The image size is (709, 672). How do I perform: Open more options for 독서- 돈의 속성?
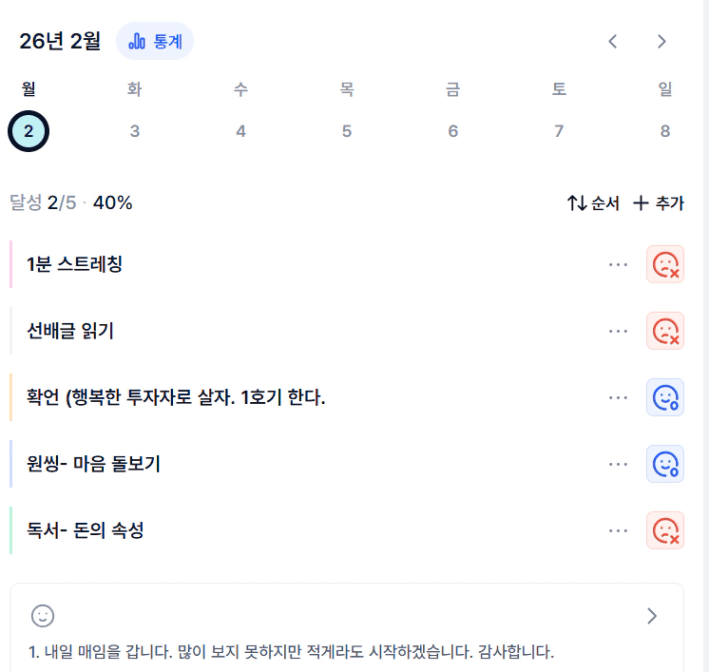619,530
